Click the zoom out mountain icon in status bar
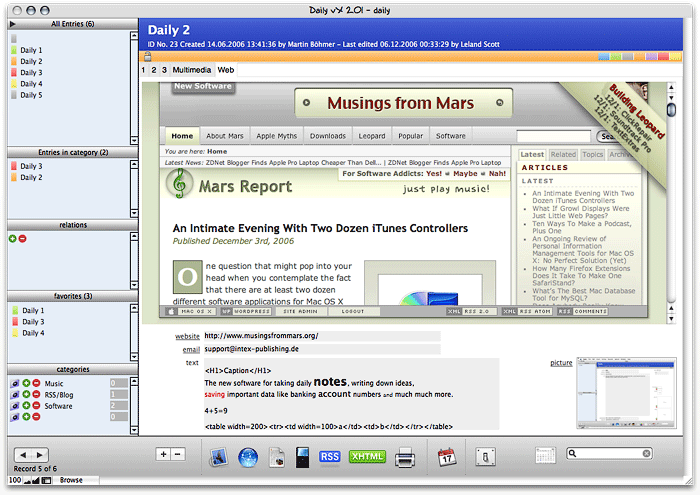700x495 pixels. click(27, 481)
